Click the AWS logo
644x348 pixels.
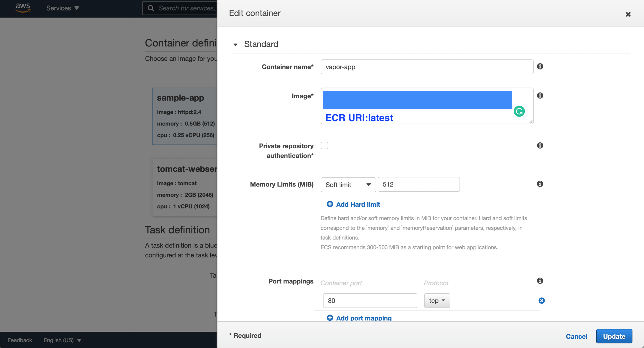point(23,7)
